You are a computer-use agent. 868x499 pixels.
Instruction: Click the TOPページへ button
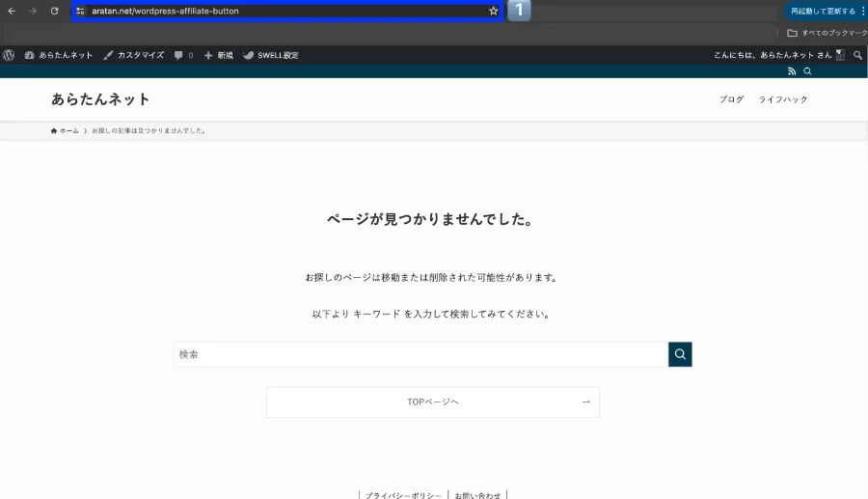tap(433, 402)
